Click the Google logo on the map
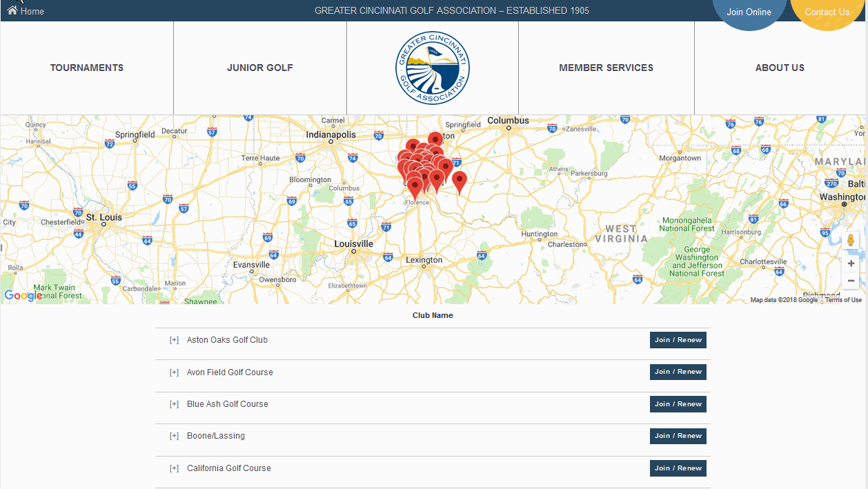This screenshot has height=489, width=868. 23,296
